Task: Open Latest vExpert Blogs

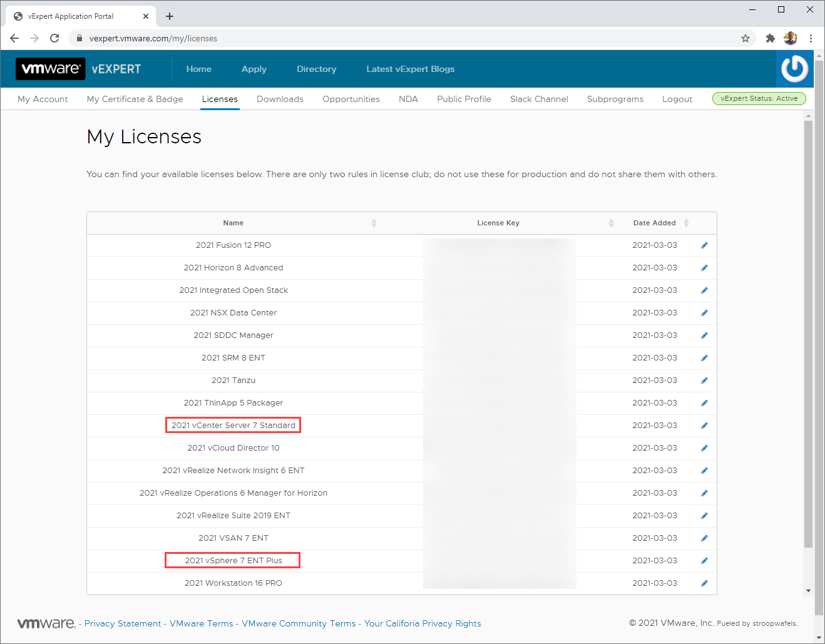Action: 411,69
